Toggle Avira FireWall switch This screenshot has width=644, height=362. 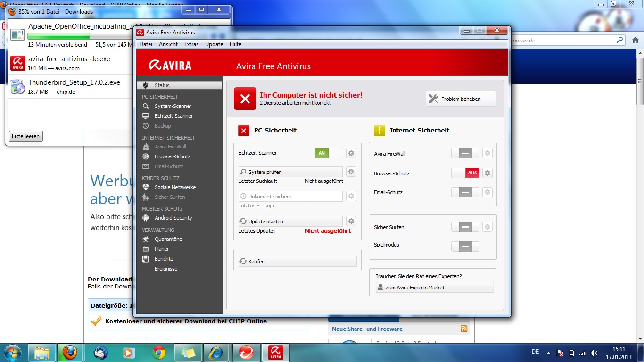pyautogui.click(x=465, y=153)
